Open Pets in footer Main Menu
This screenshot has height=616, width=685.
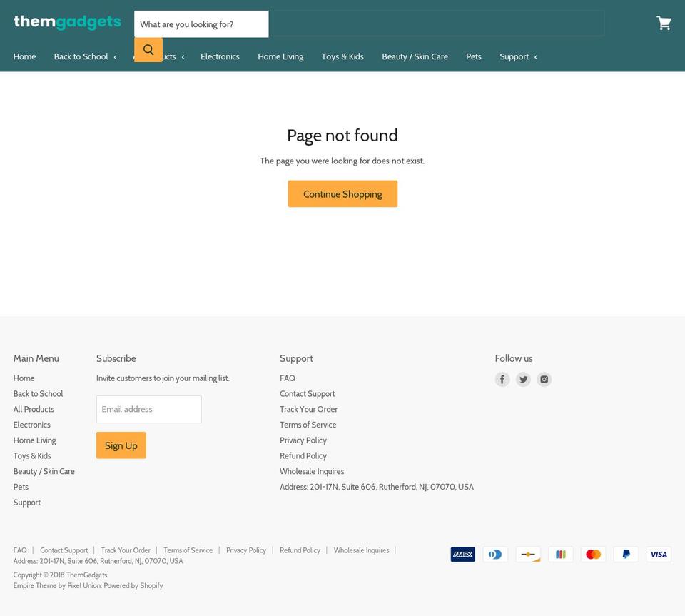[21, 487]
